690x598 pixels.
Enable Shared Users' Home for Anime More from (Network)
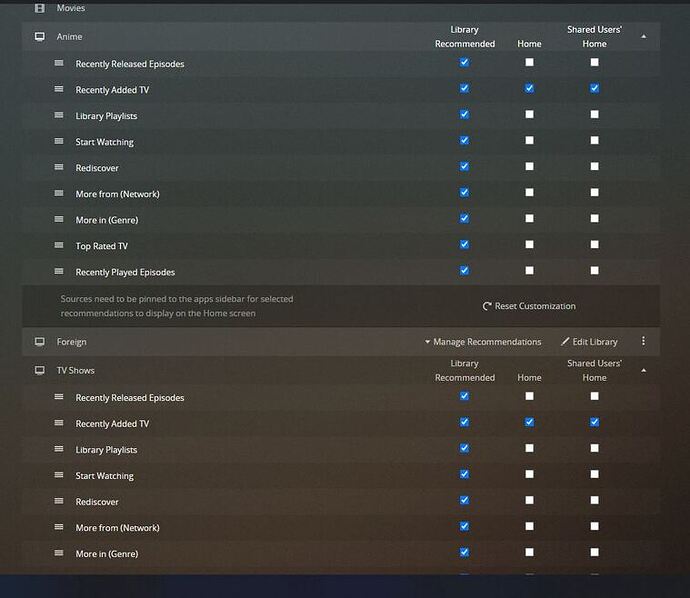point(595,192)
